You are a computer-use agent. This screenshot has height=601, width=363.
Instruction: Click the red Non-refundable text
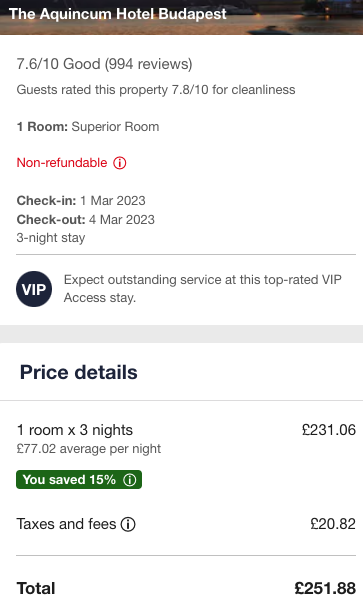62,163
